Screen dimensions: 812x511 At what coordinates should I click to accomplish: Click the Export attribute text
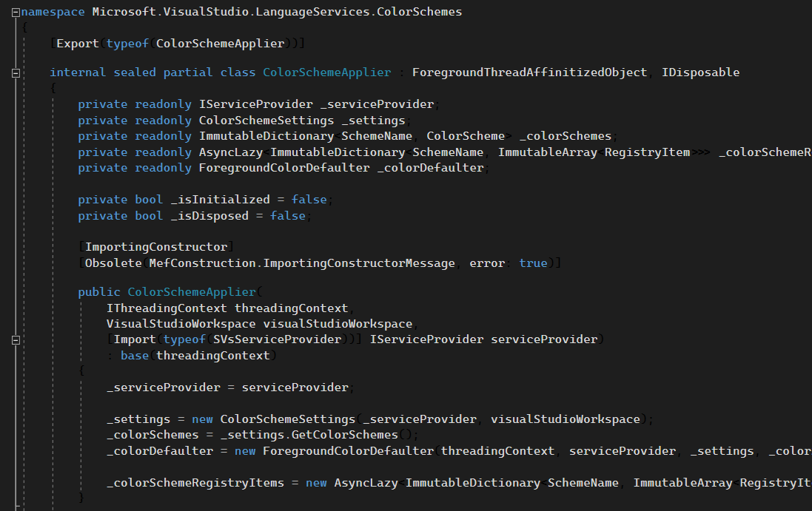[77, 44]
